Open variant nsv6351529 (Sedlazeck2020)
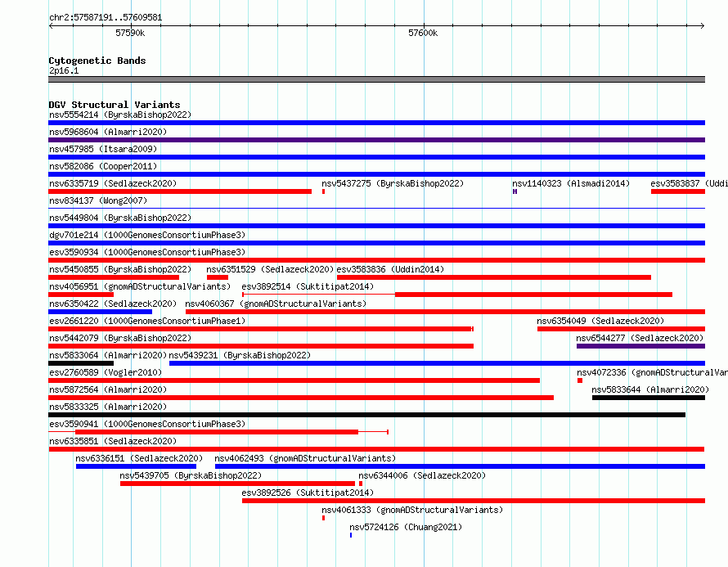This screenshot has height=567, width=728. click(270, 269)
